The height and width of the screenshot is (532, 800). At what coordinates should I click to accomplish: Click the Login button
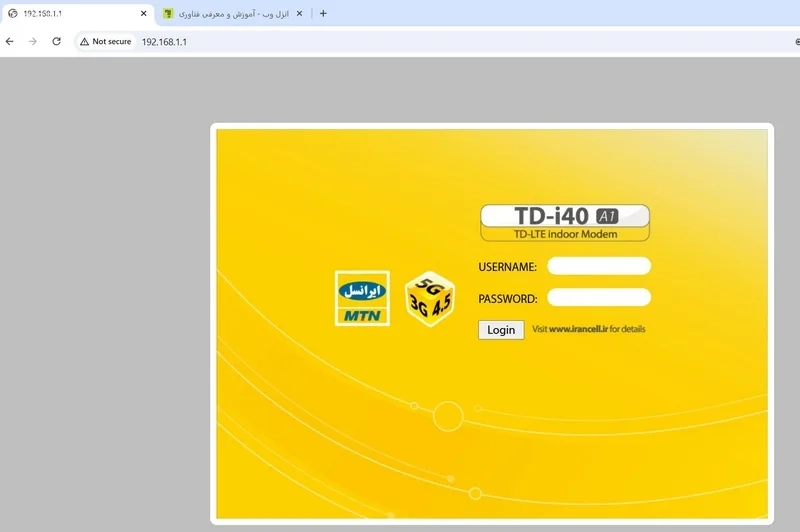(x=501, y=330)
